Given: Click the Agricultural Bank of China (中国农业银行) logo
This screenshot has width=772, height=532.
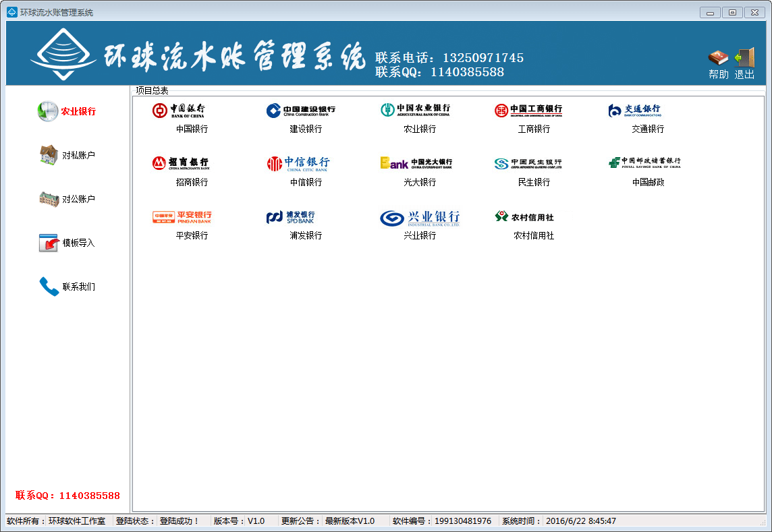Looking at the screenshot, I should click(416, 111).
